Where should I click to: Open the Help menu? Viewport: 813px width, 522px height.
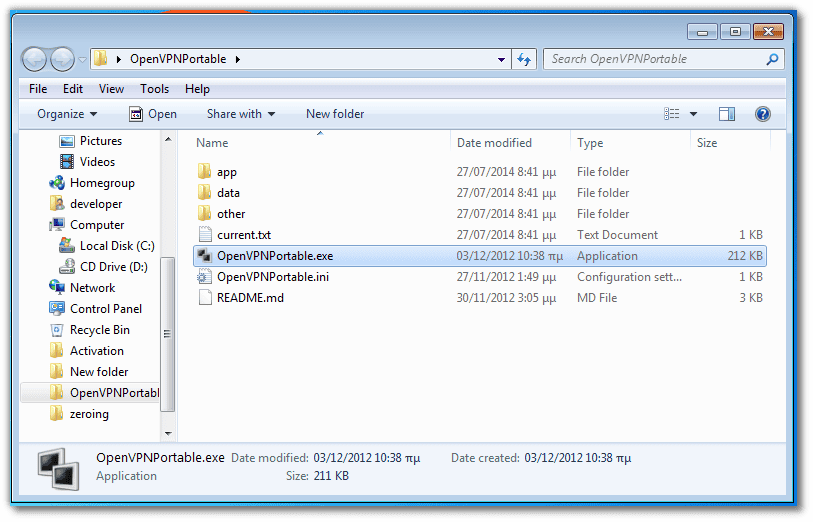tap(197, 89)
